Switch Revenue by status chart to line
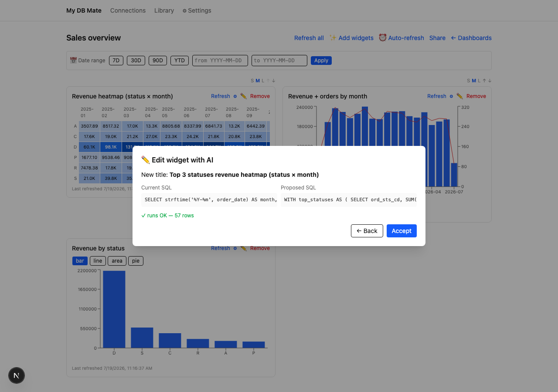This screenshot has width=558, height=392. (x=98, y=261)
